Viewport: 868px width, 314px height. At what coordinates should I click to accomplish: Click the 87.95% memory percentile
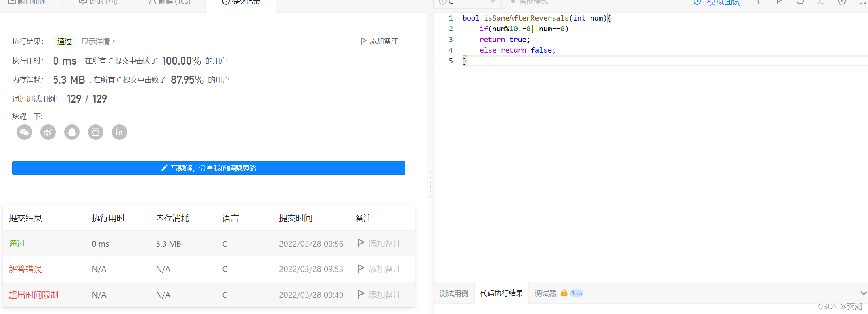[x=187, y=80]
